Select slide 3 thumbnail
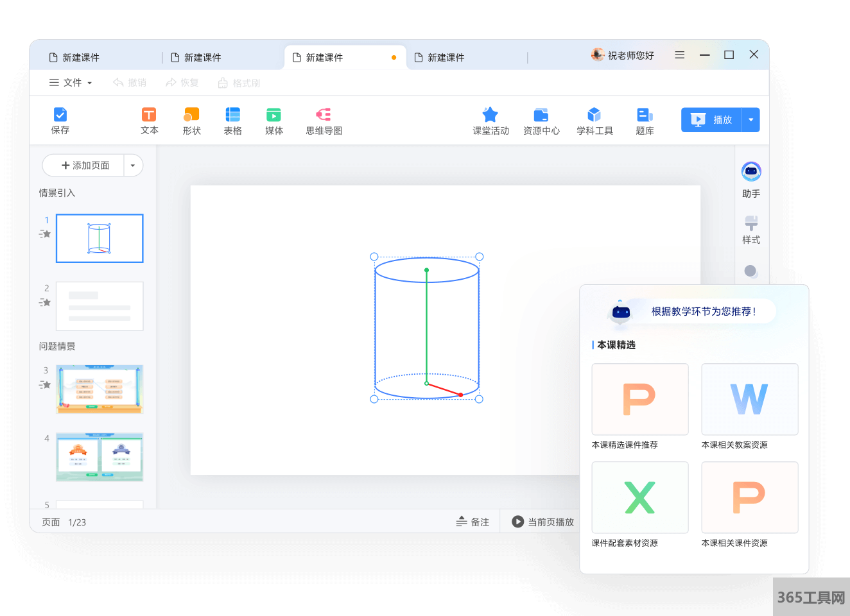 [x=100, y=389]
